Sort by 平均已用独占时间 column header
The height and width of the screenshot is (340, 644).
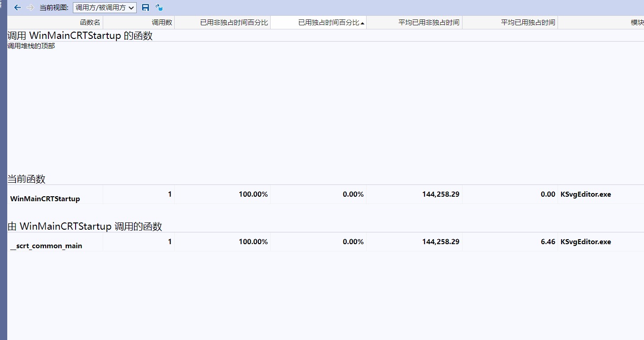(510, 23)
